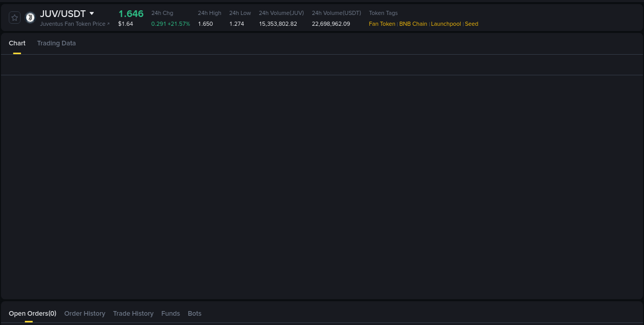Open the Order History tab
644x325 pixels.
tap(84, 313)
